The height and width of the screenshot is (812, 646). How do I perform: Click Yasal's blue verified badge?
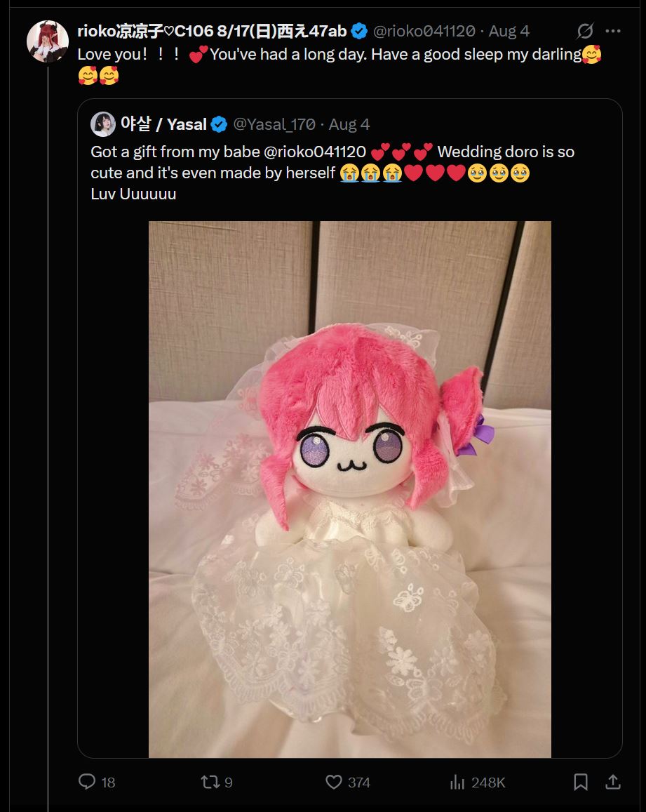coord(219,124)
